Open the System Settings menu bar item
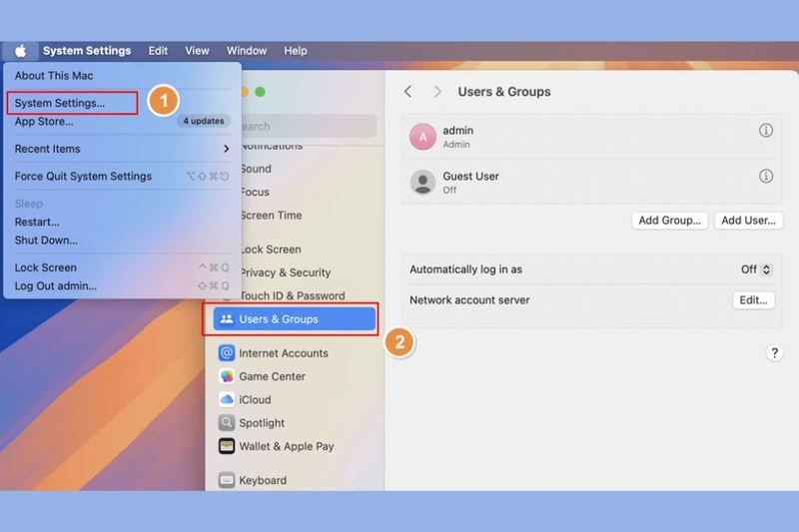The width and height of the screenshot is (799, 532). coord(87,51)
